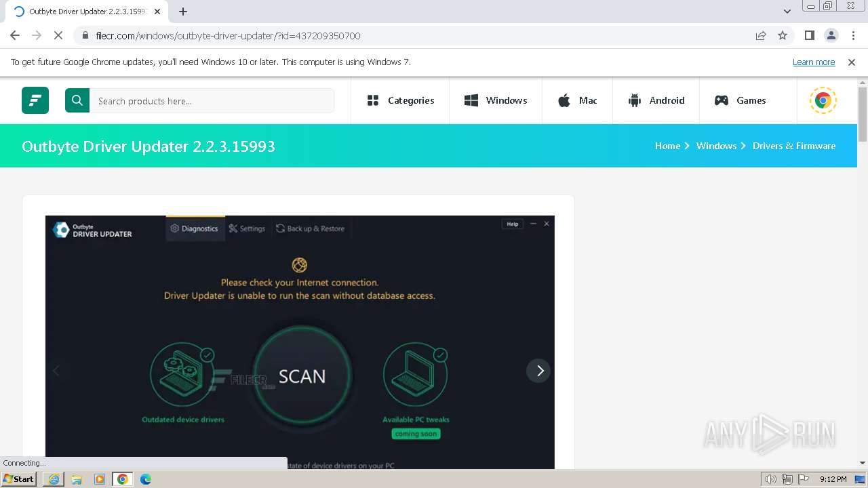The image size is (868, 488).
Task: Go to Windows breadcrumb link
Action: click(x=716, y=146)
